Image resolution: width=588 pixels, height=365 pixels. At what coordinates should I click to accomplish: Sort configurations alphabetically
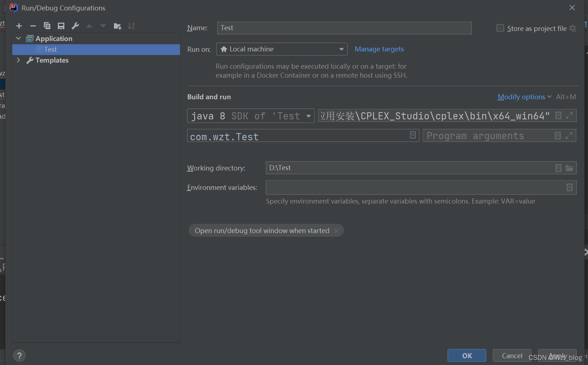tap(132, 26)
